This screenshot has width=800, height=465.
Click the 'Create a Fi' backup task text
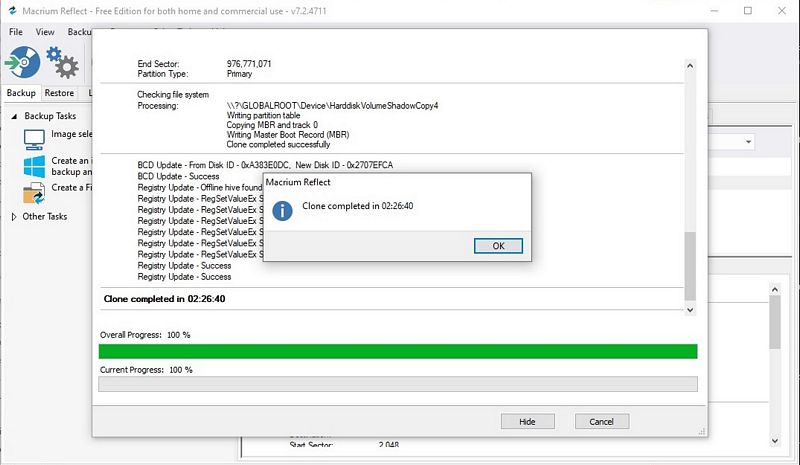tap(71, 187)
